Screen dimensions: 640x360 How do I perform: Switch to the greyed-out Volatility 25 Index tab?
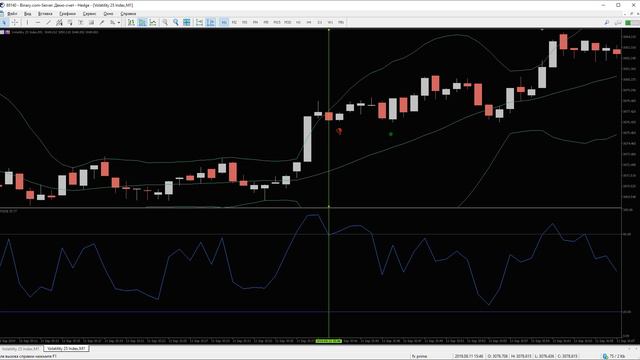(20, 349)
